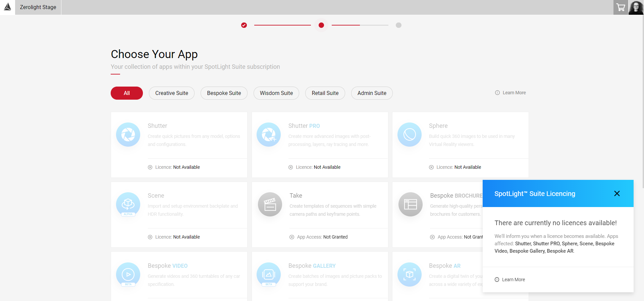Filter apps by Admin Suite

tap(372, 93)
